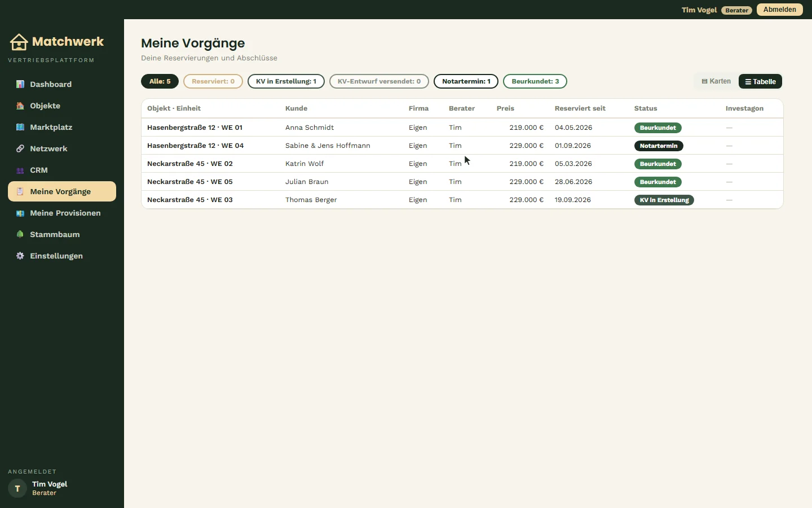Switch to Karten view
This screenshot has height=508, width=812.
click(716, 81)
